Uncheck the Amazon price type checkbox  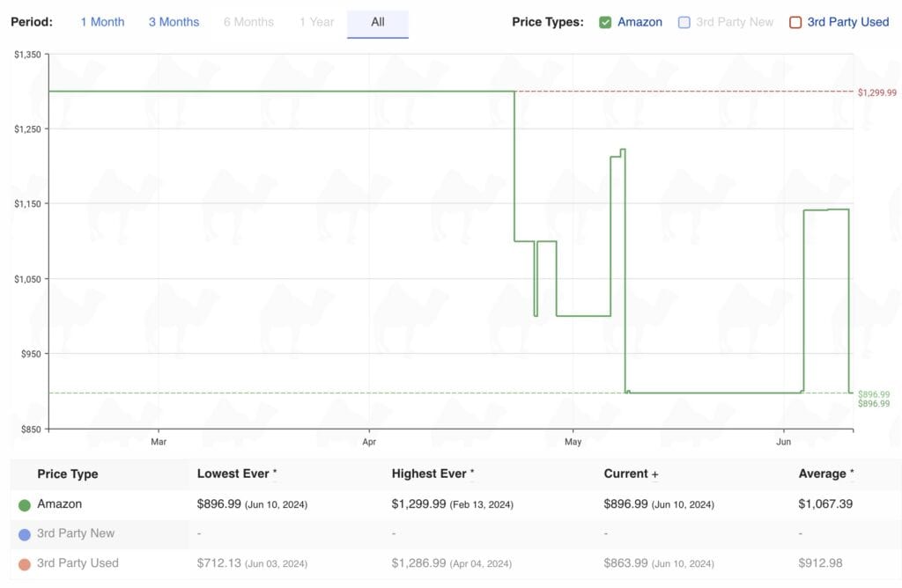605,23
